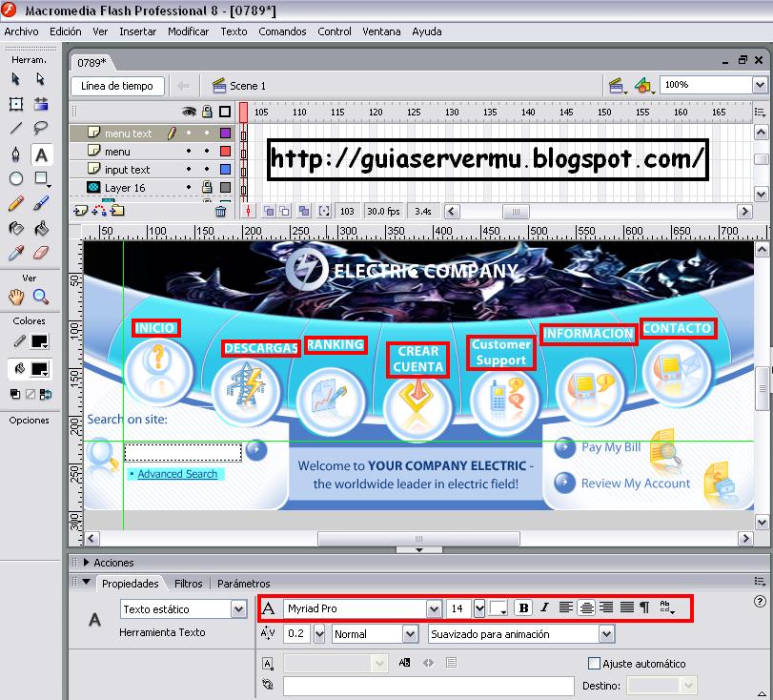773x700 pixels.
Task: Select the Subselection tool
Action: click(40, 79)
